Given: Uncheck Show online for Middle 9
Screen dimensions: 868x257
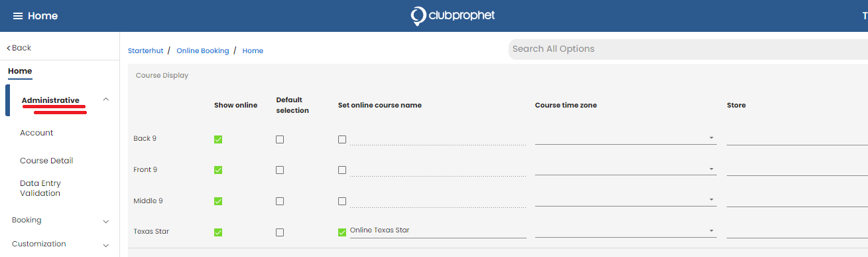Looking at the screenshot, I should (x=218, y=201).
